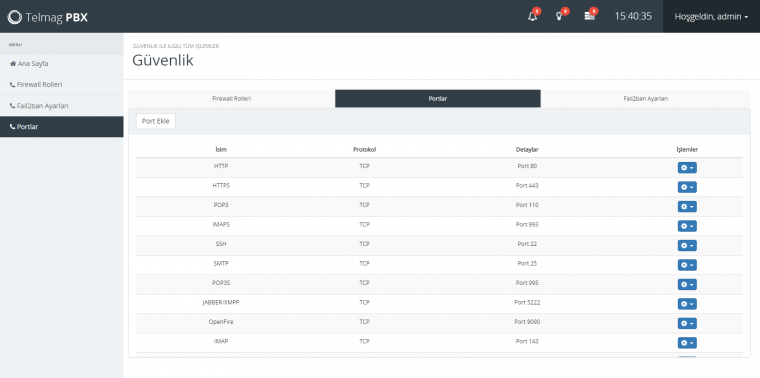Open the lightbulb alerts icon
The image size is (760, 378).
(x=559, y=16)
